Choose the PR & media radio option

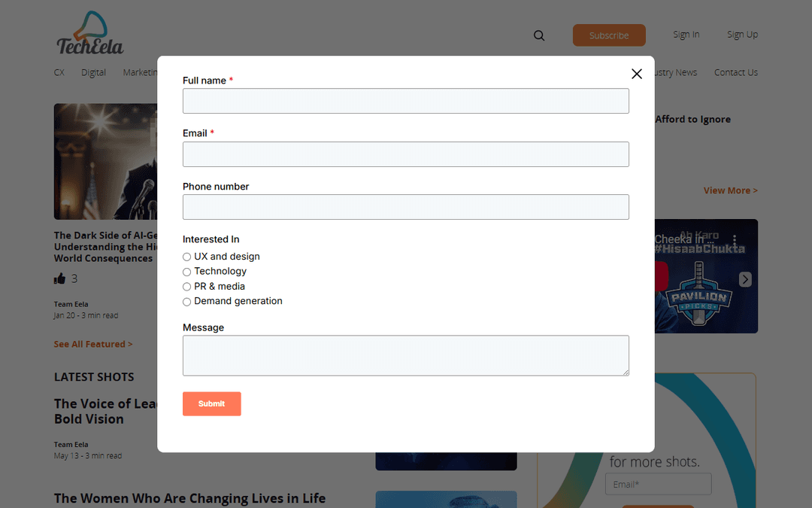point(186,287)
